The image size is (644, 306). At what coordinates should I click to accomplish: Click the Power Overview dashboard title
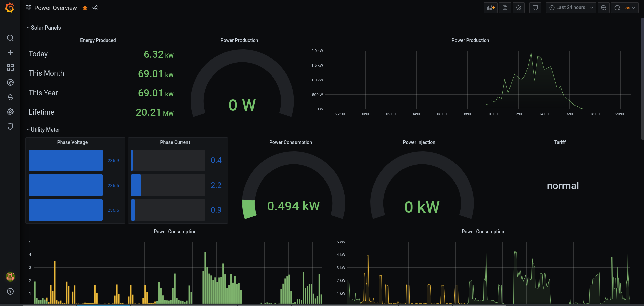[x=55, y=8]
